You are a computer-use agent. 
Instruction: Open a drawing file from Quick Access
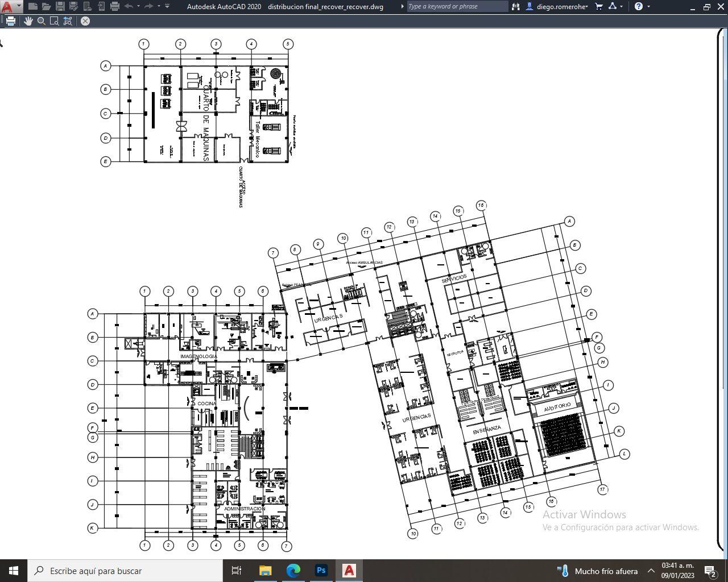click(x=46, y=7)
